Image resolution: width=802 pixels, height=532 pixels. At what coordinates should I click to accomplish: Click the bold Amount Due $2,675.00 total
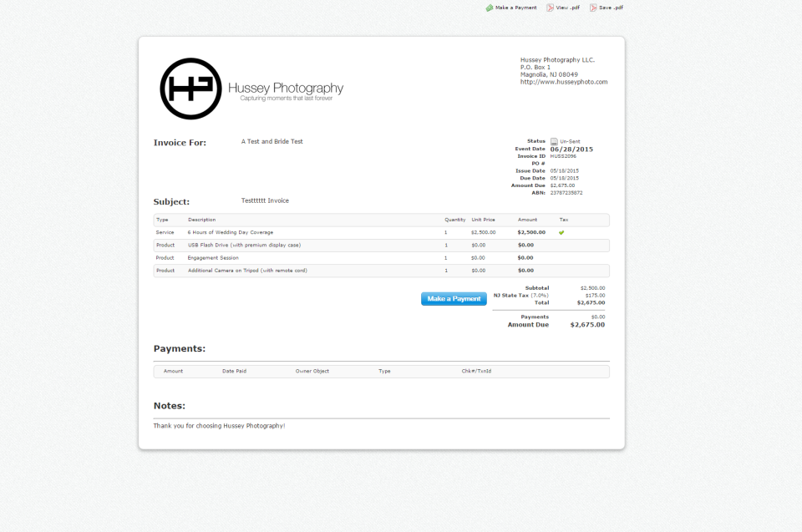point(587,325)
